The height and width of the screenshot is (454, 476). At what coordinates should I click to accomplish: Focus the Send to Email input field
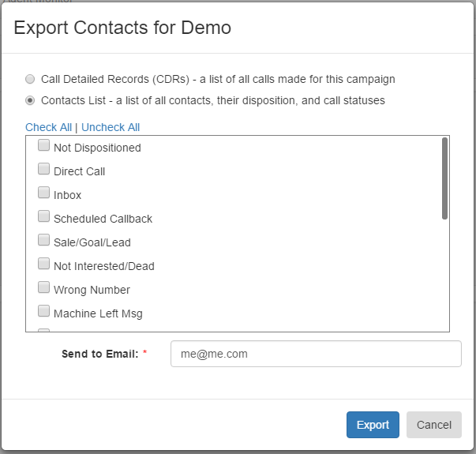(316, 354)
